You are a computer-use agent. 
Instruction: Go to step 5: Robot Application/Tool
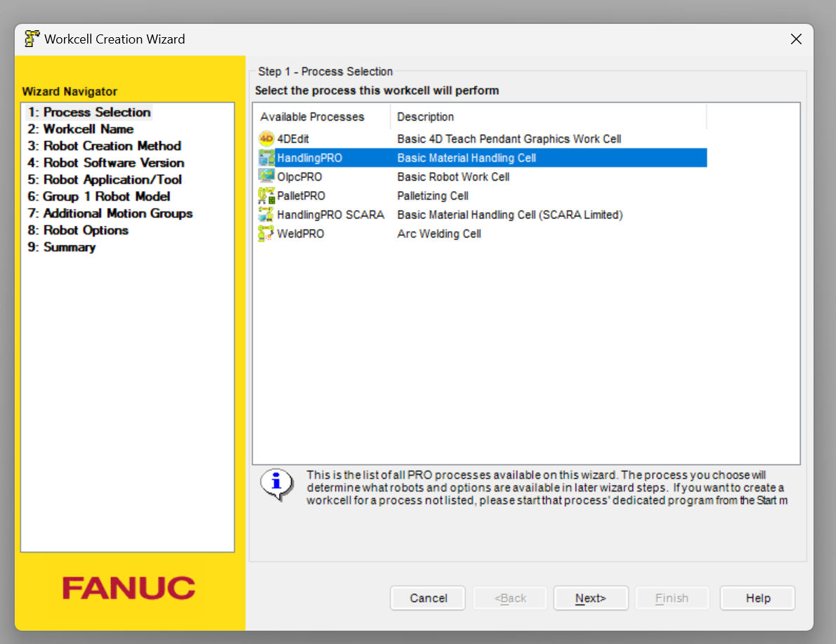[x=105, y=180]
